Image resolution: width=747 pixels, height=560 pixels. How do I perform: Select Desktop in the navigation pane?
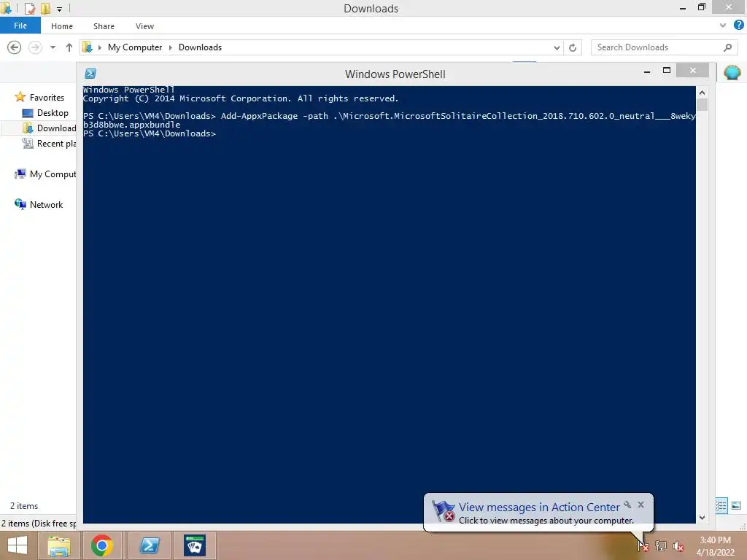tap(53, 113)
